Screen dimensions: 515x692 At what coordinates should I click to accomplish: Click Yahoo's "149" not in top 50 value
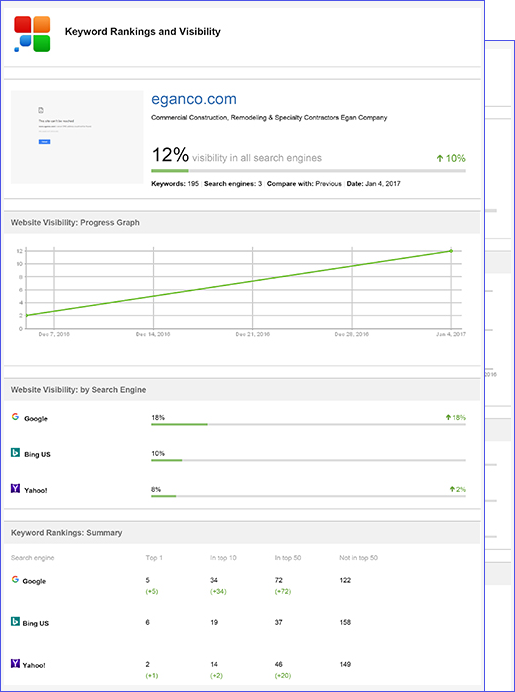tap(345, 664)
